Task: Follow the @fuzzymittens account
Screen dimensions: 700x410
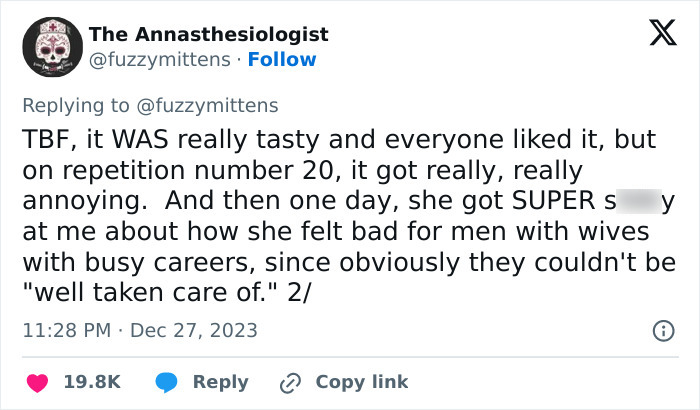Action: pyautogui.click(x=281, y=60)
